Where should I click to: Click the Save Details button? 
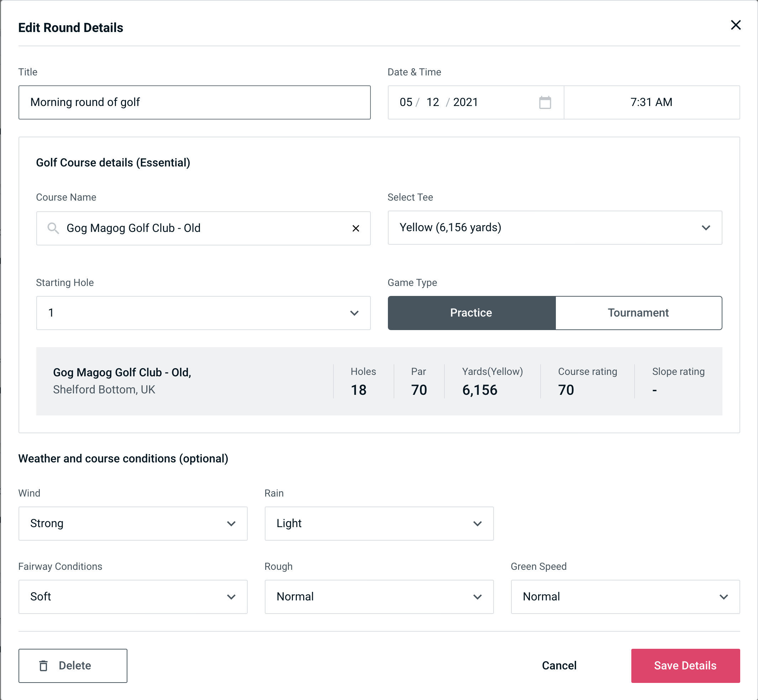click(685, 666)
